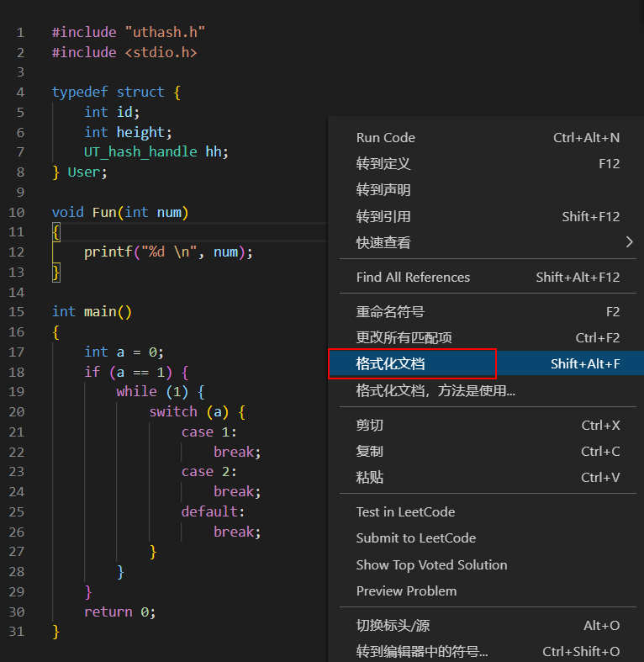This screenshot has height=662, width=644.
Task: Click 'User' typedef name
Action: pyautogui.click(x=84, y=172)
